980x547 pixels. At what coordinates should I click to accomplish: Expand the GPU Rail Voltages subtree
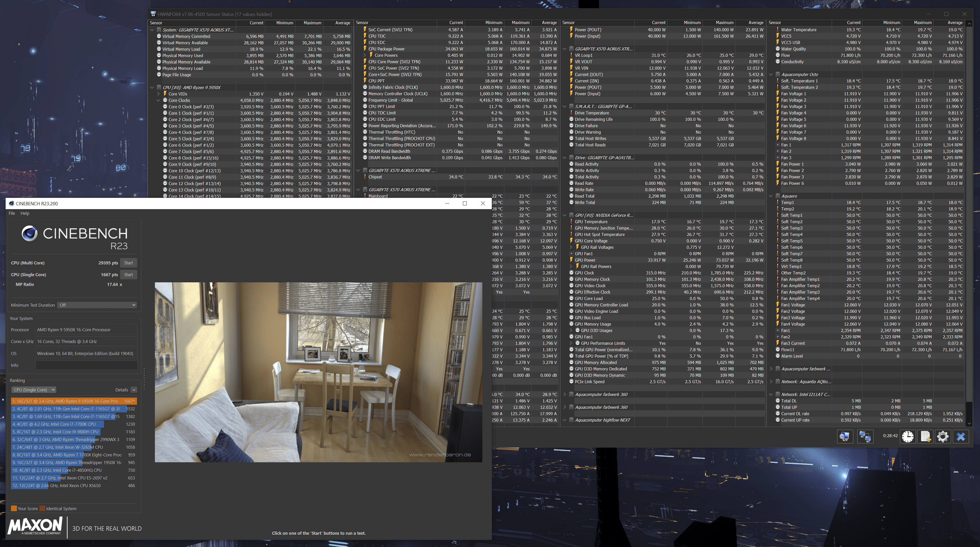click(x=571, y=247)
